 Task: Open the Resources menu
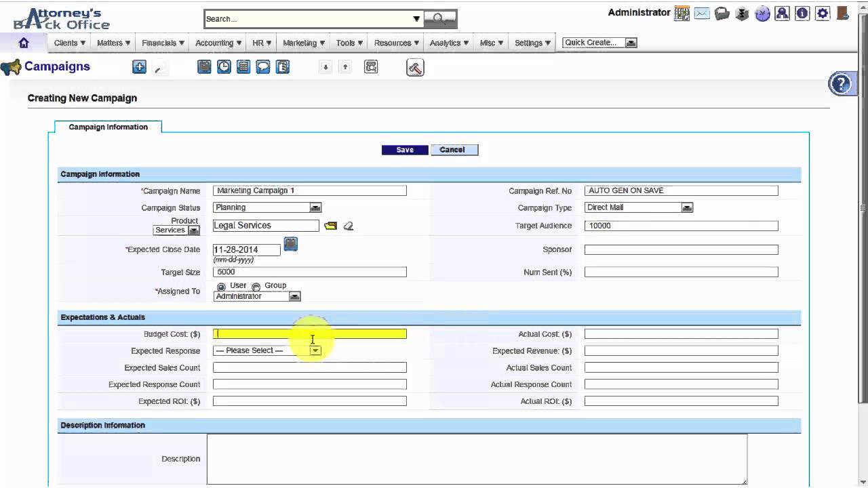pos(397,43)
